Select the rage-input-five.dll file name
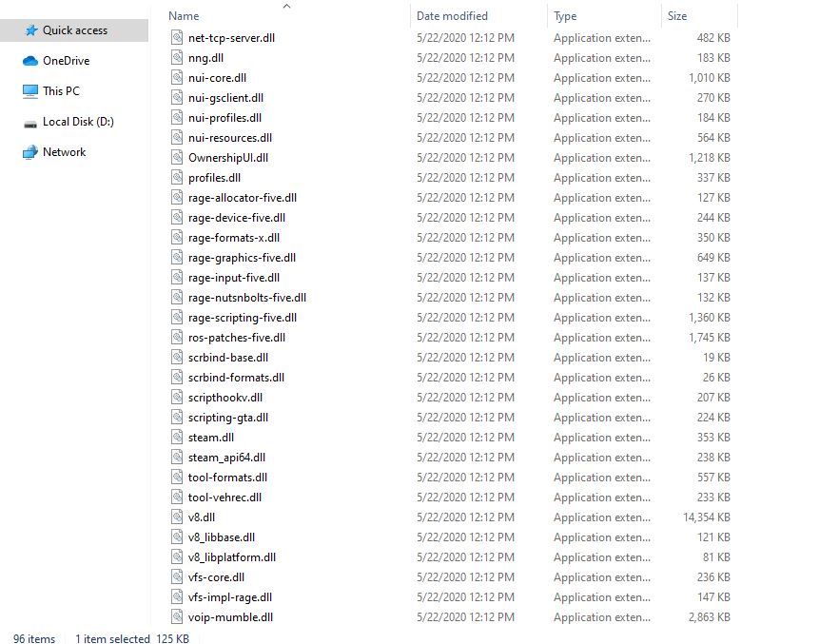The height and width of the screenshot is (644, 819). [234, 278]
